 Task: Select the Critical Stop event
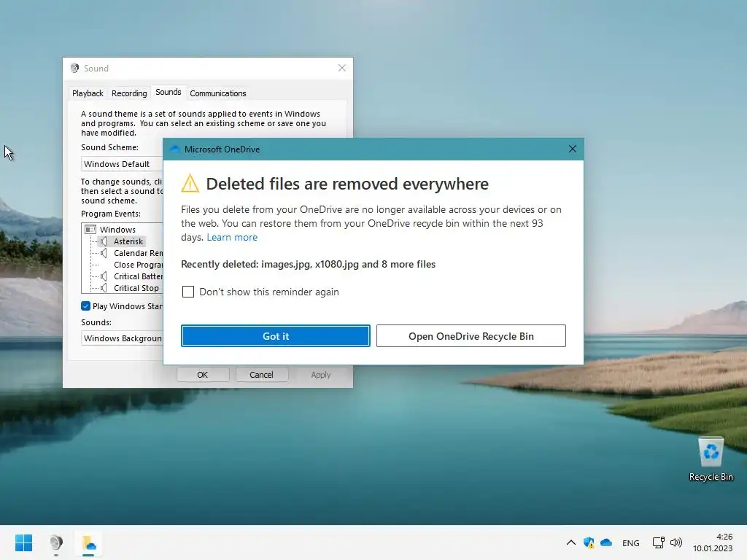pyautogui.click(x=136, y=288)
